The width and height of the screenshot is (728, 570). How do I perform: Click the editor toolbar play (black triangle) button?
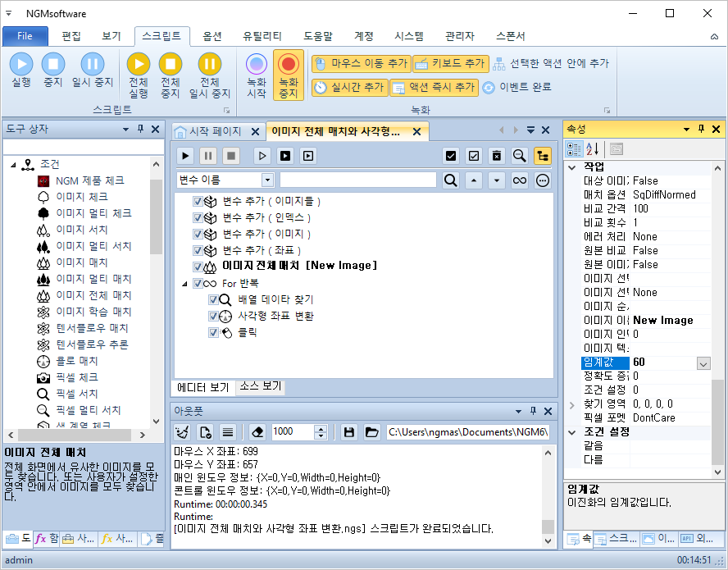185,156
